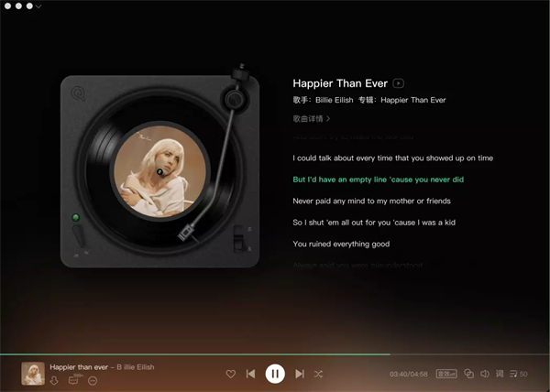
Task: Open the album Happier Than Ever link
Action: (412, 99)
